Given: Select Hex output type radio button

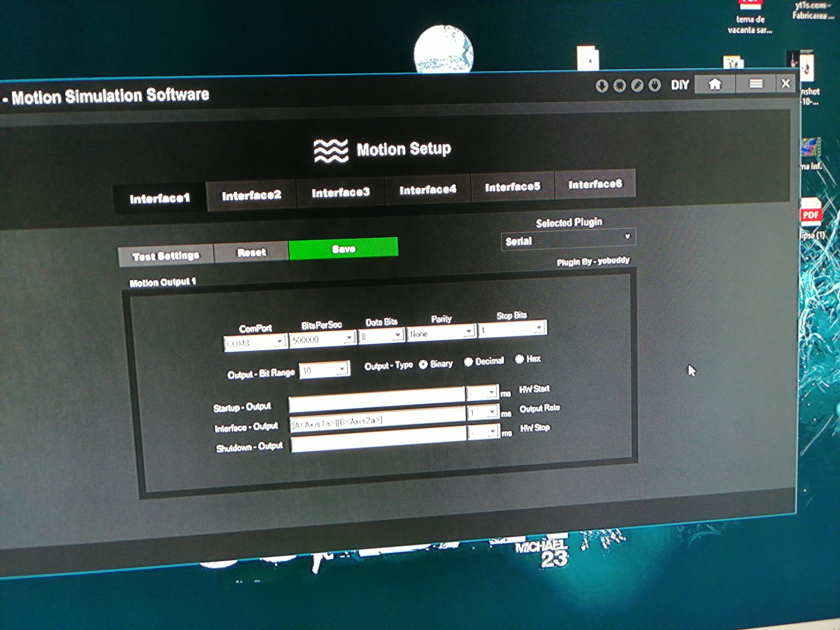Looking at the screenshot, I should [519, 360].
